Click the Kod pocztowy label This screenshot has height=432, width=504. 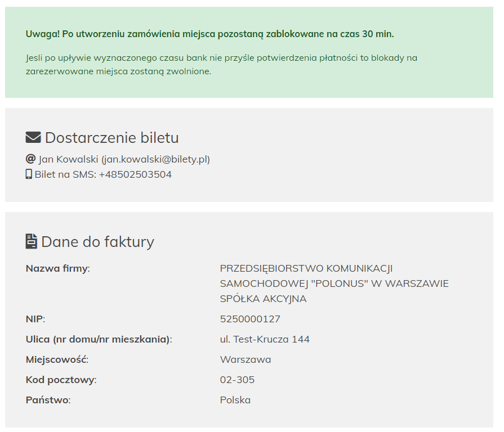tap(61, 380)
